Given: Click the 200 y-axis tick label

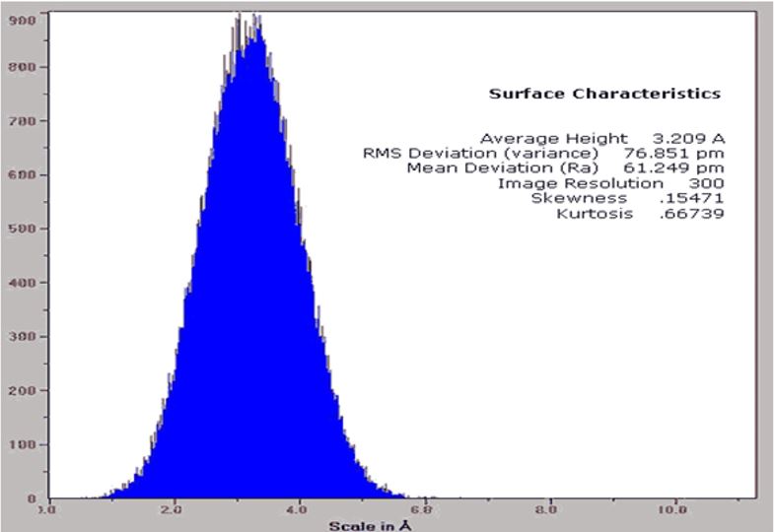Looking at the screenshot, I should pos(23,390).
